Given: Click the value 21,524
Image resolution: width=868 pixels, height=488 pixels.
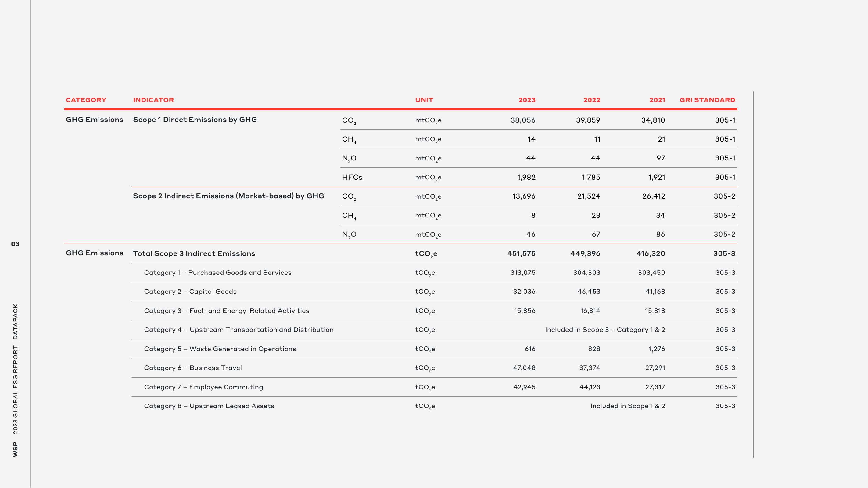Looking at the screenshot, I should coord(589,196).
